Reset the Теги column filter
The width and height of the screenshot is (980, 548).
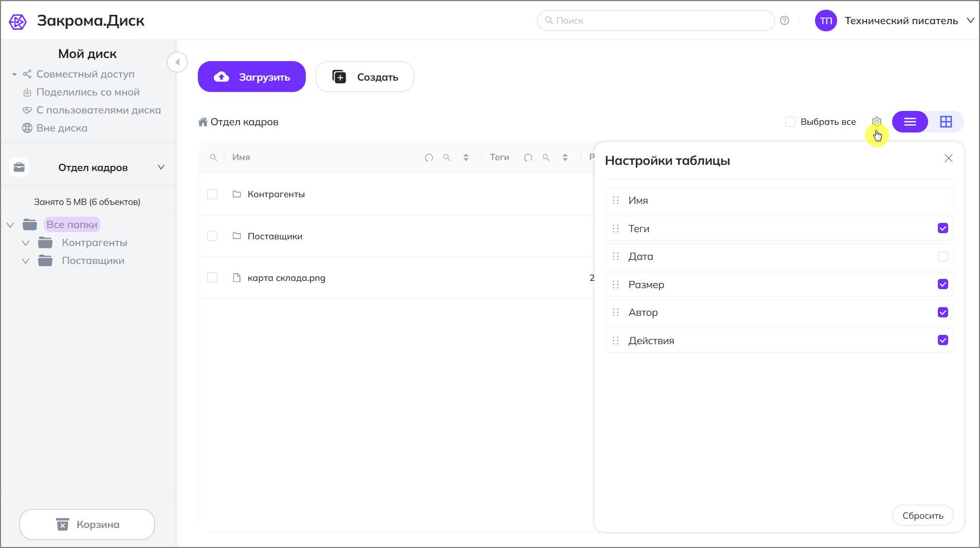pyautogui.click(x=528, y=158)
